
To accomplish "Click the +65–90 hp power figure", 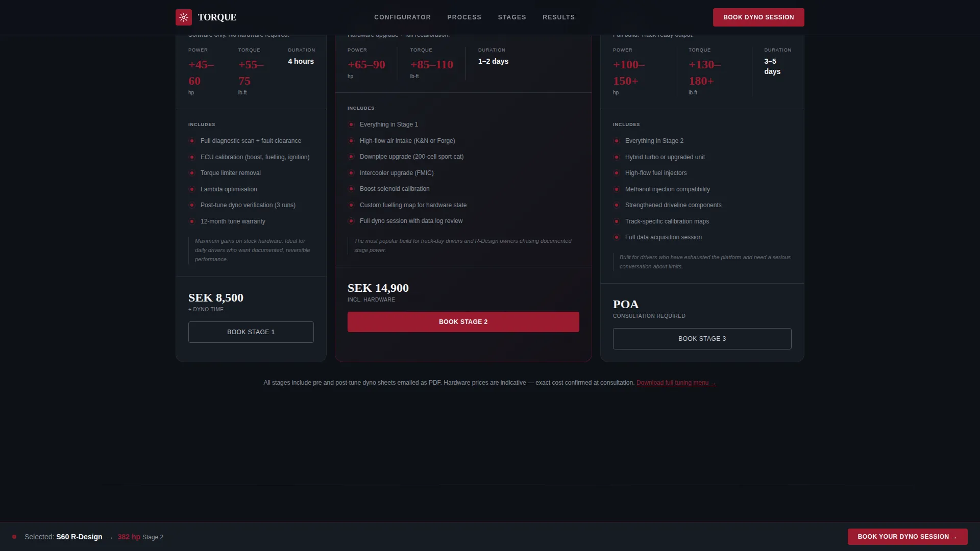I will (366, 65).
